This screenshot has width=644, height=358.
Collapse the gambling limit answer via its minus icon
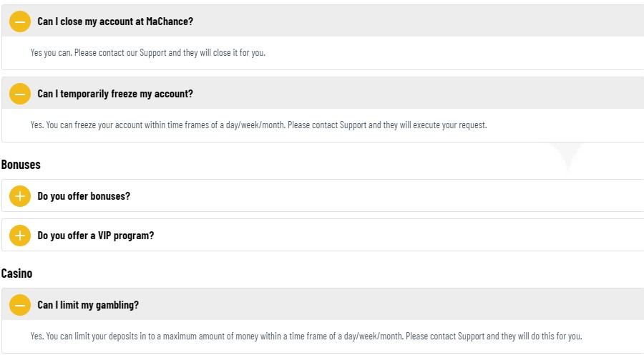(x=20, y=305)
